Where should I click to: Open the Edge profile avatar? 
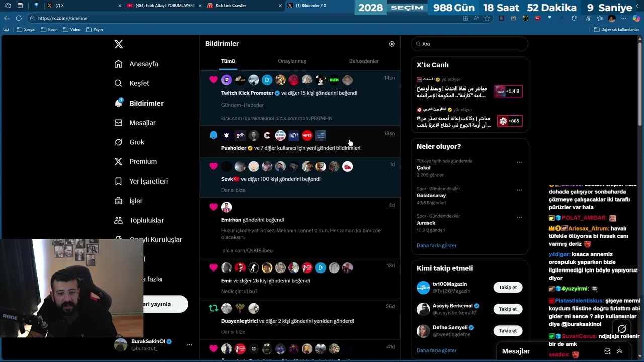pos(612,18)
